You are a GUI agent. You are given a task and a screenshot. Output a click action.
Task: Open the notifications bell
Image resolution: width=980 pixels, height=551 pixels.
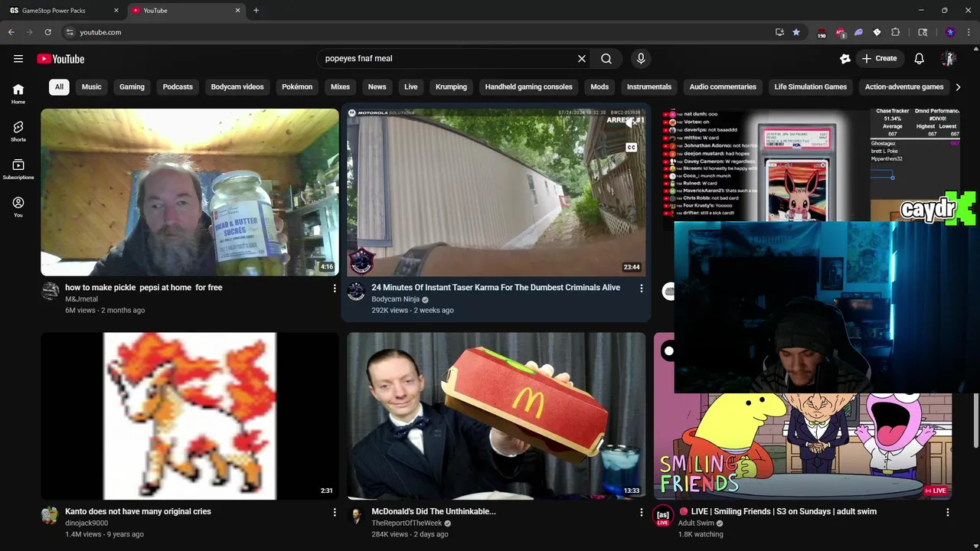[x=920, y=59]
